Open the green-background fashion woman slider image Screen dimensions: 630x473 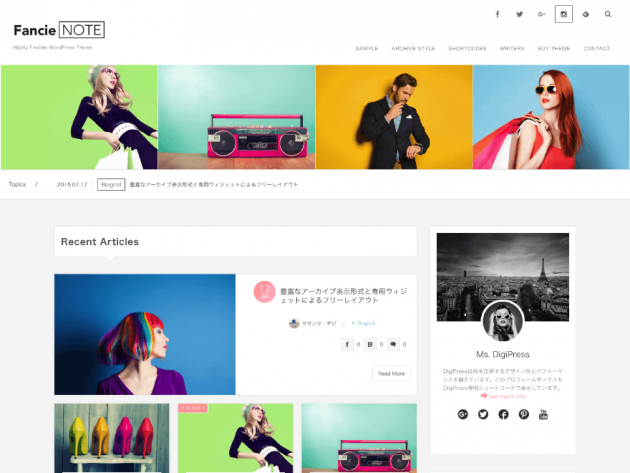click(x=79, y=117)
